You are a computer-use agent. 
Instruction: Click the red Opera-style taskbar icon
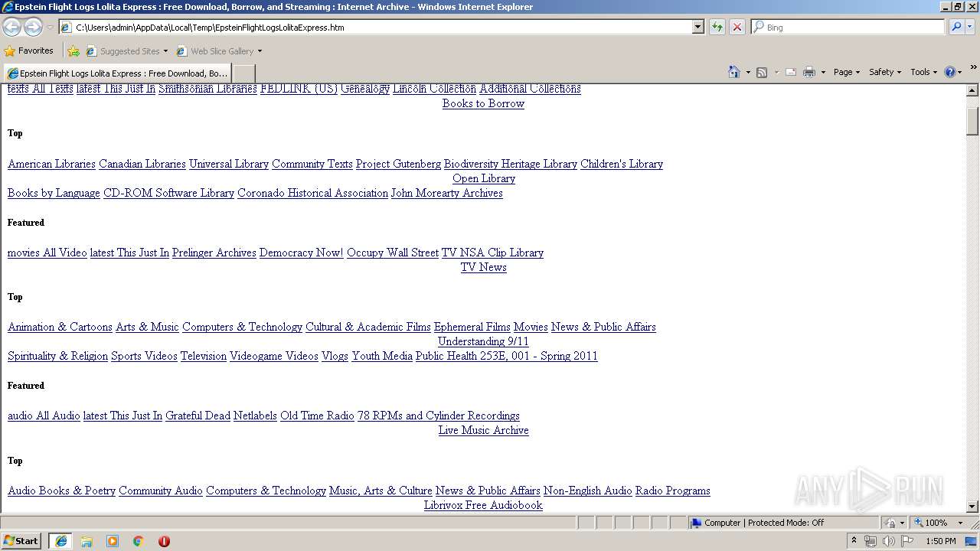(164, 541)
